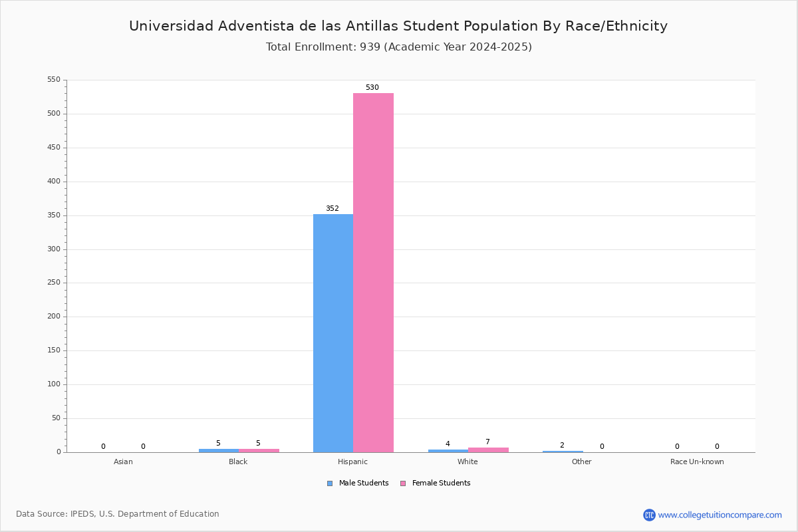This screenshot has width=798, height=532.
Task: Click the Black male students bar
Action: (219, 450)
